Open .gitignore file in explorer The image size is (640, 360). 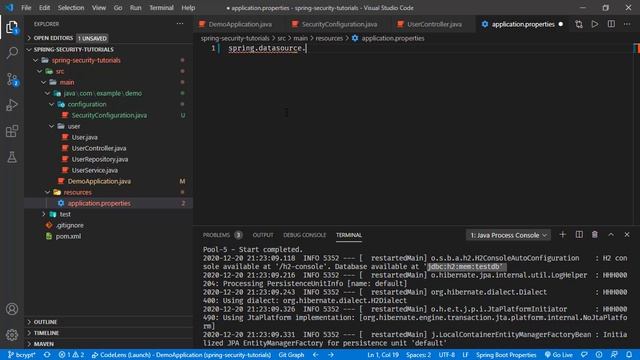[x=70, y=225]
